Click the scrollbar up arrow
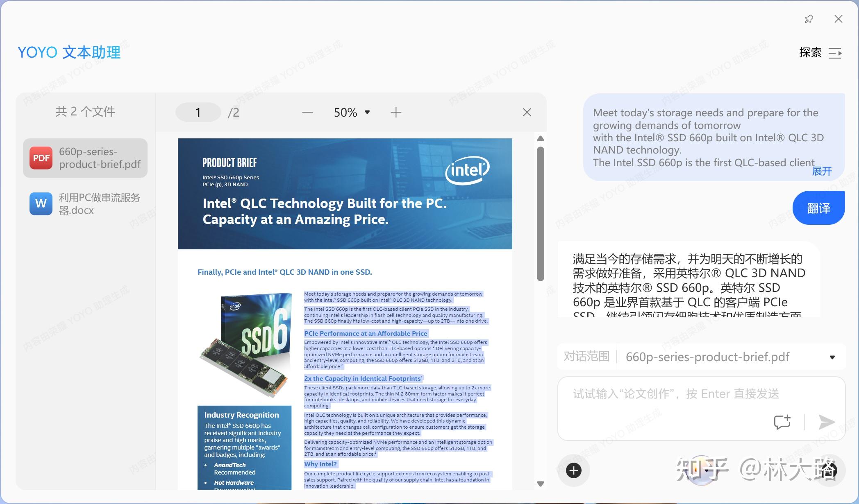 [x=541, y=139]
